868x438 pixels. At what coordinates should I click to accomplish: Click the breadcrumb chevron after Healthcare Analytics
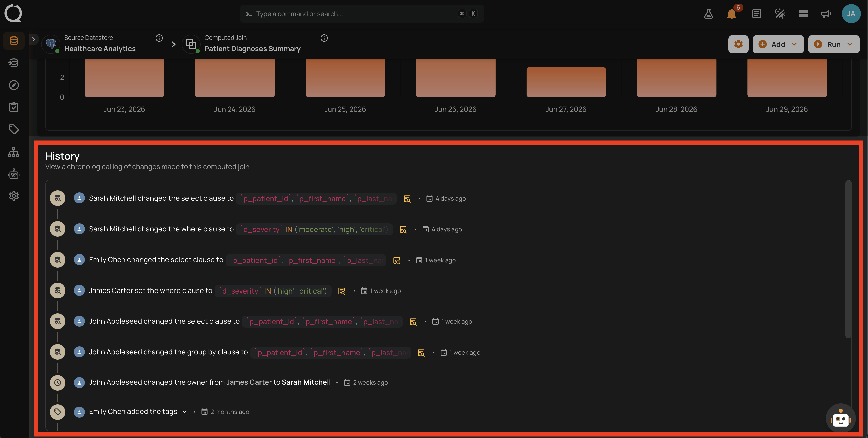click(x=173, y=44)
